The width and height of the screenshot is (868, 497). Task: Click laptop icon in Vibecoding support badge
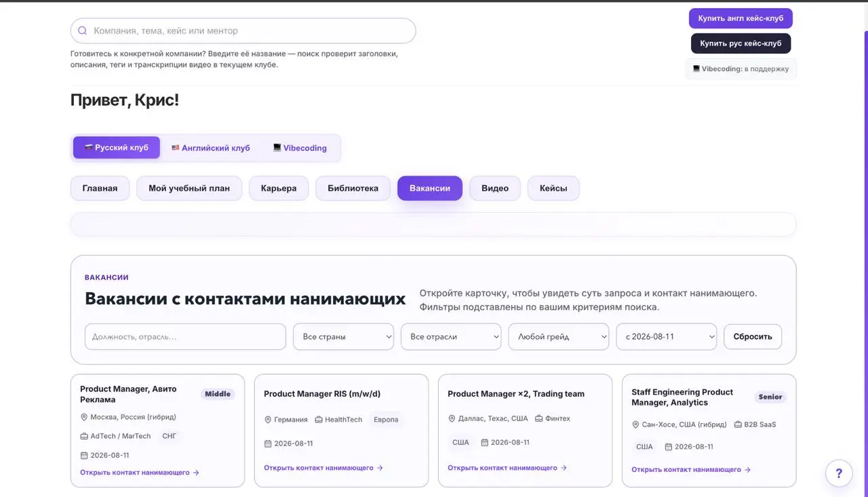tap(696, 68)
